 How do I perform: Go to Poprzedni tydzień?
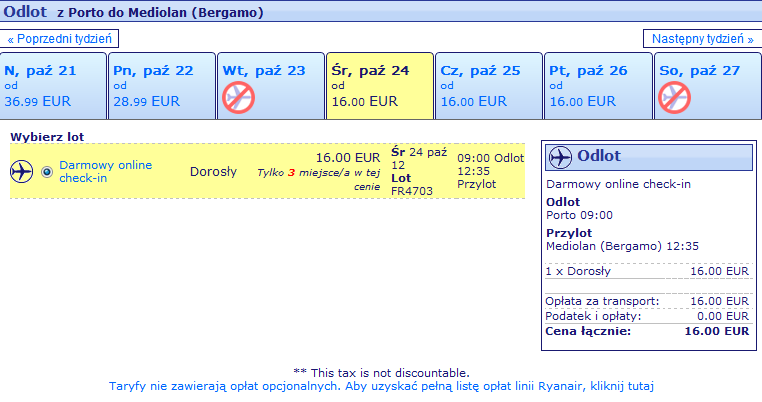59,39
